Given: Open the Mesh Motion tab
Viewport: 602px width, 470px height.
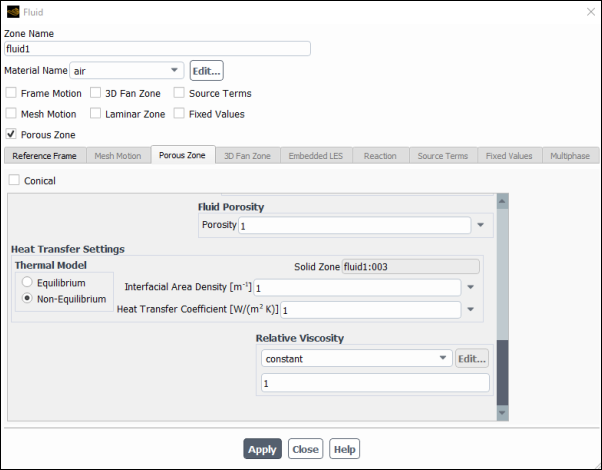Looking at the screenshot, I should pos(118,156).
